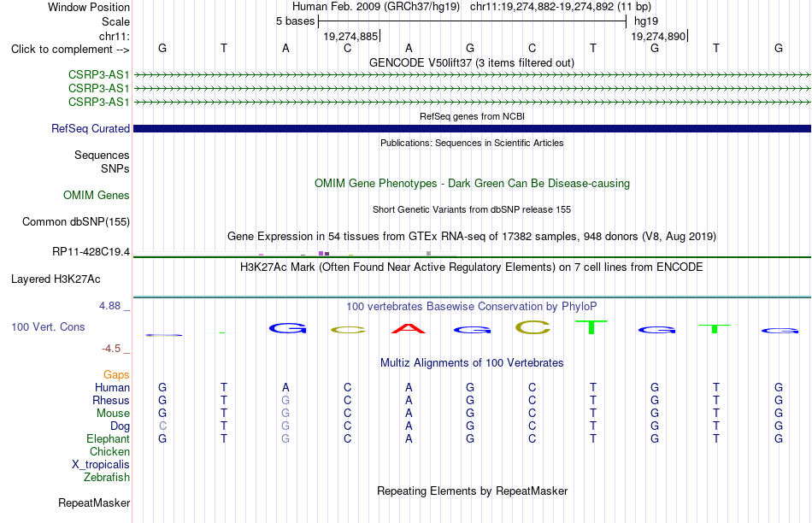Viewport: 812px width, 523px height.
Task: Click the dark blue RefSeq Curated gene bar
Action: click(472, 128)
